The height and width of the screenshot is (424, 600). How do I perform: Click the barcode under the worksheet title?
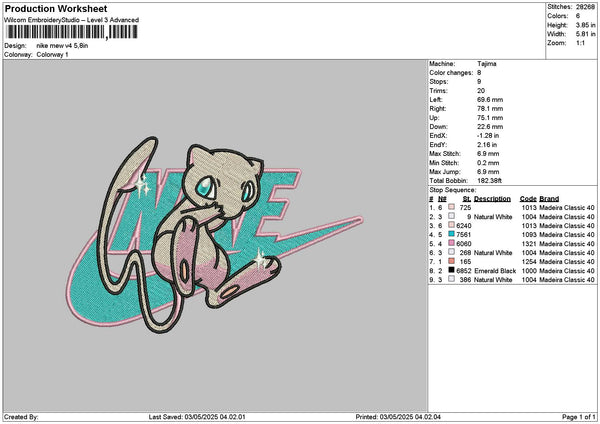(x=72, y=32)
